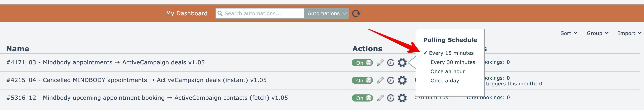Viewport: 644px width, 110px height.
Task: Click the pencil edit icon for automation #4171
Action: (x=380, y=63)
